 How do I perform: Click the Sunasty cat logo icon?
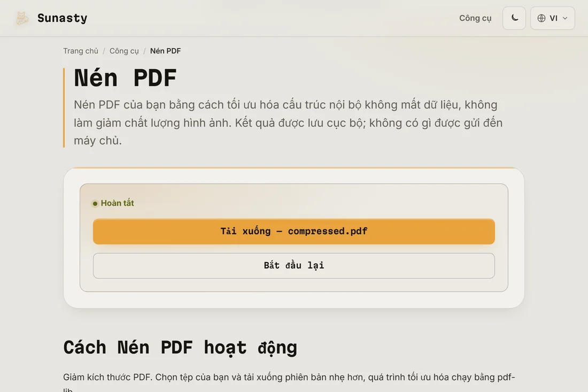(x=22, y=18)
